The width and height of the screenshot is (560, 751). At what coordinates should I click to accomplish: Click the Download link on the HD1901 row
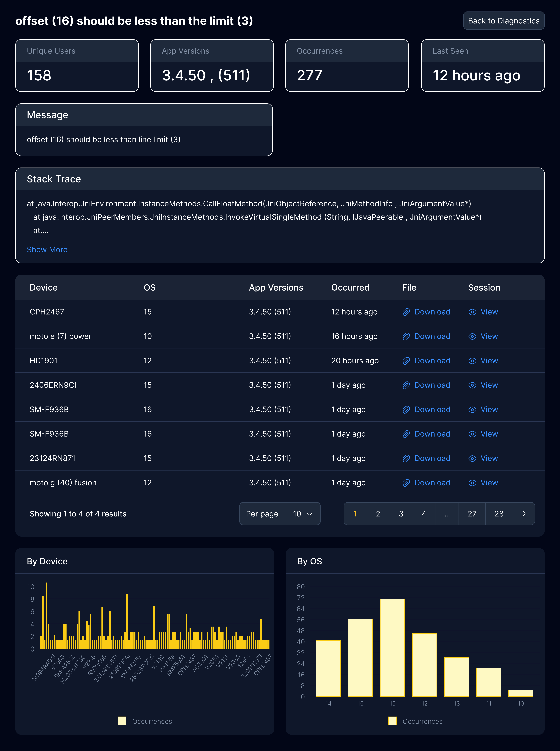(x=432, y=361)
